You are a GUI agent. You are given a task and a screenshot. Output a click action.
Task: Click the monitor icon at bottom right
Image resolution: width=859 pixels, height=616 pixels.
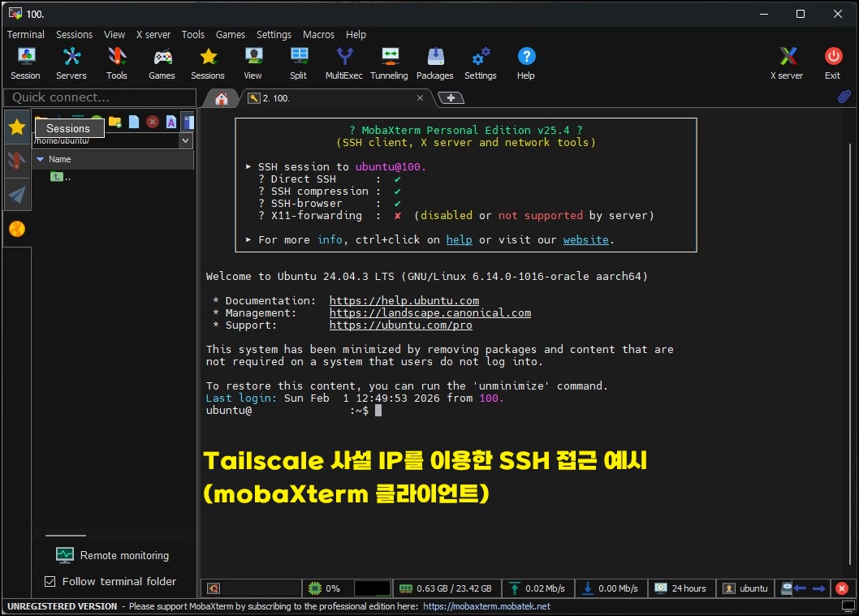click(848, 606)
